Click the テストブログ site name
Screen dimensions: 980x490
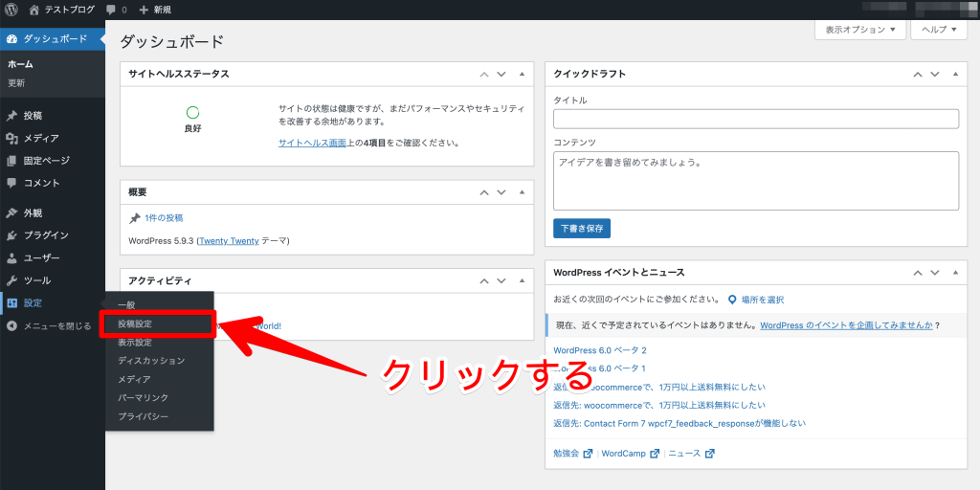[x=69, y=10]
